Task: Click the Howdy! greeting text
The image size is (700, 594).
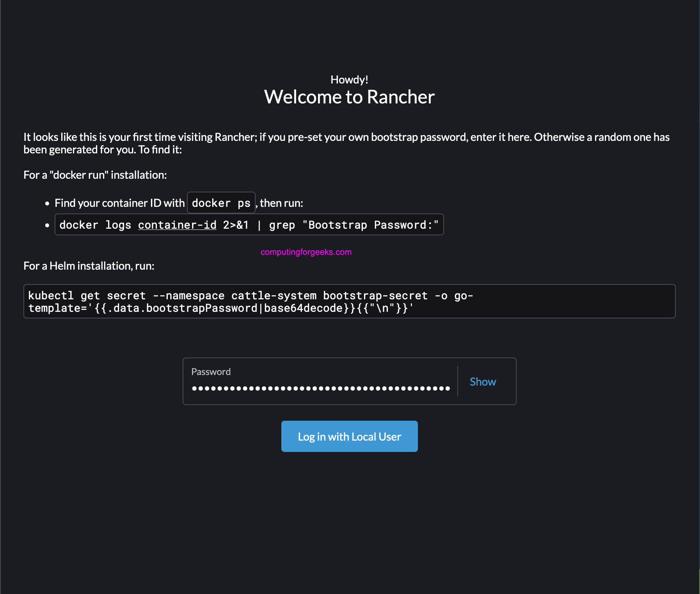Action: click(349, 79)
